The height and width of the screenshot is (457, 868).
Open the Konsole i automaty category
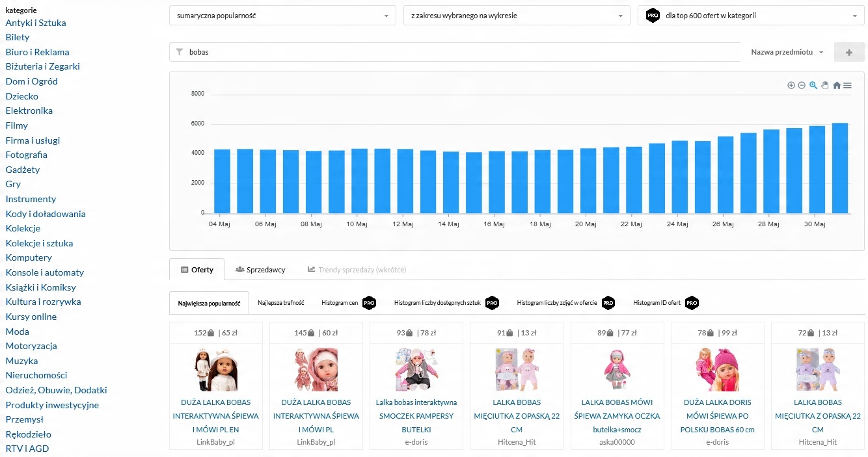click(x=45, y=272)
